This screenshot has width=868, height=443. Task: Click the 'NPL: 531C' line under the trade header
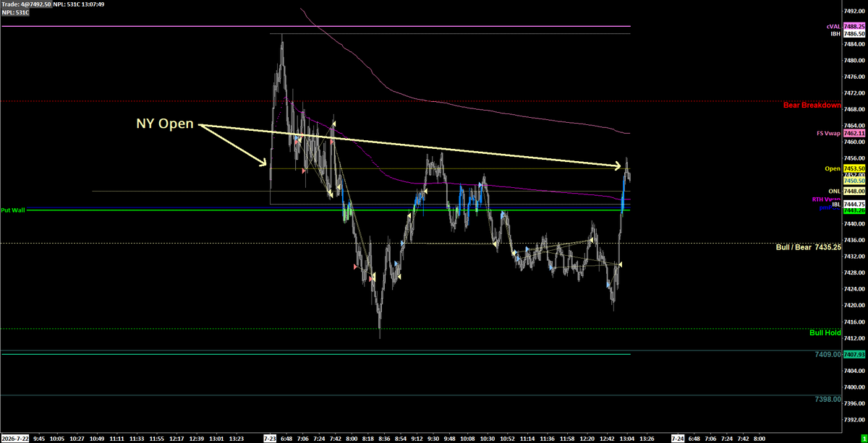point(15,12)
